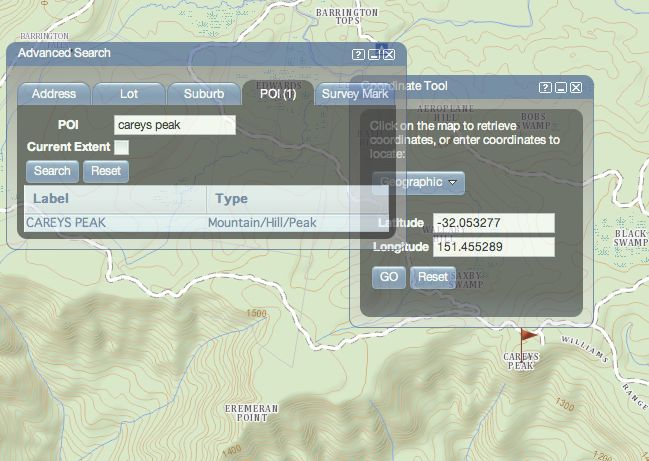The width and height of the screenshot is (649, 461).
Task: Minimize the Advanced Search window
Action: click(374, 54)
